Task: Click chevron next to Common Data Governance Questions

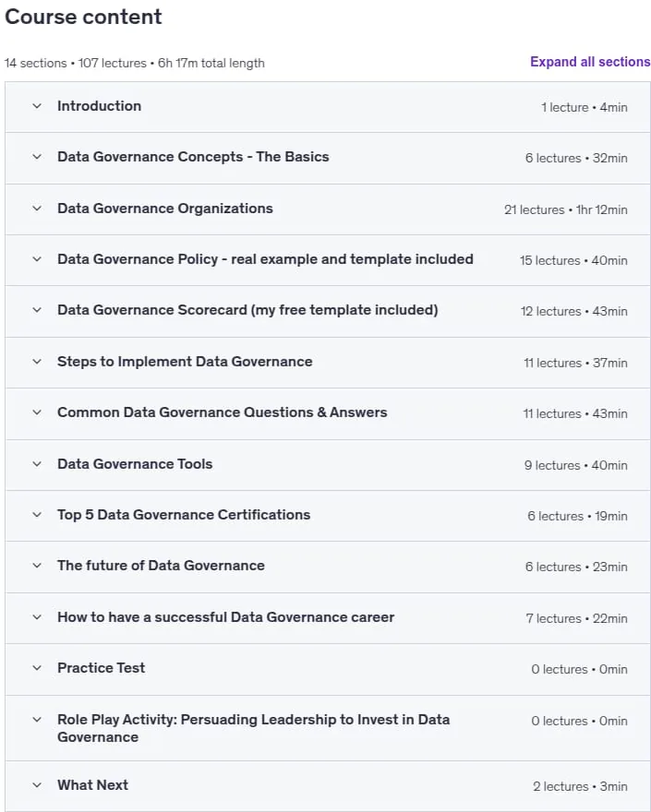Action: pos(37,412)
